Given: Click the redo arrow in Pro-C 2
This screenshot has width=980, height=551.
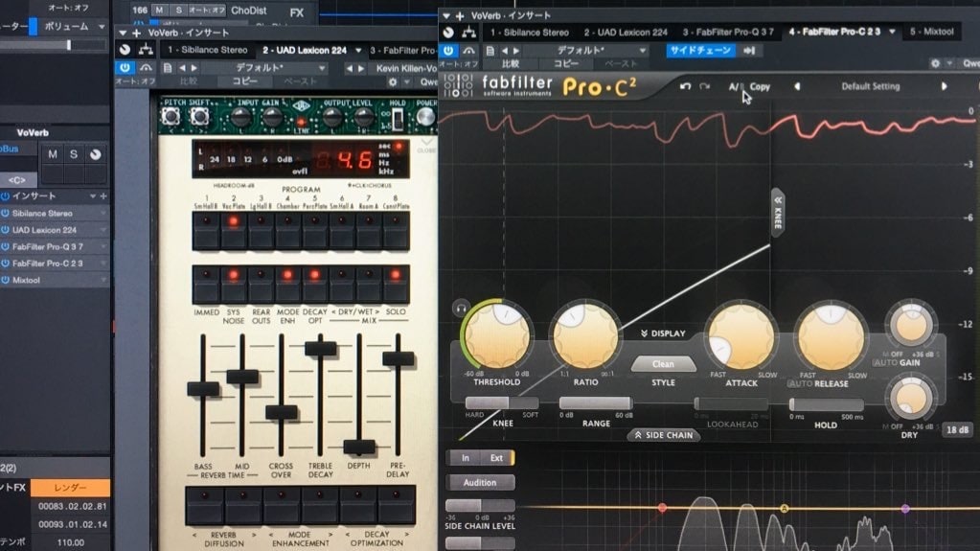Looking at the screenshot, I should 705,86.
